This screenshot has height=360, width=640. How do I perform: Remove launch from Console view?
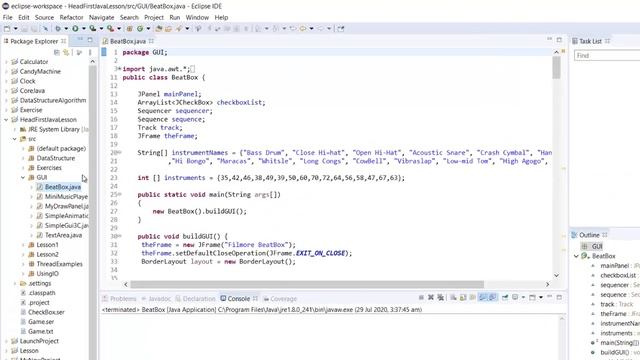point(431,298)
